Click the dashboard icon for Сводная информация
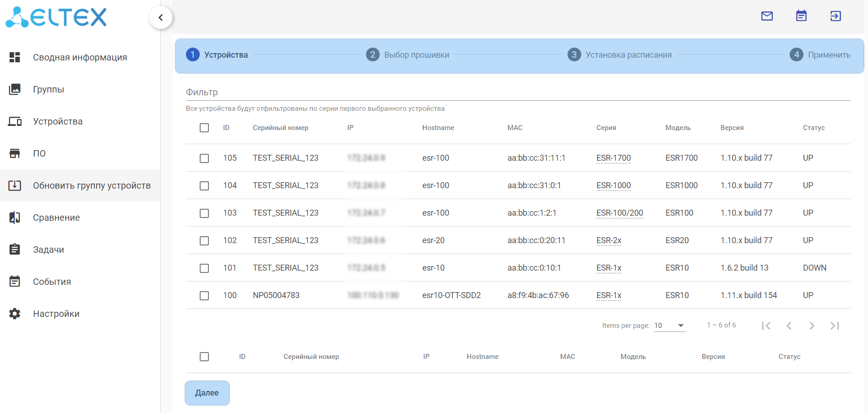 15,57
